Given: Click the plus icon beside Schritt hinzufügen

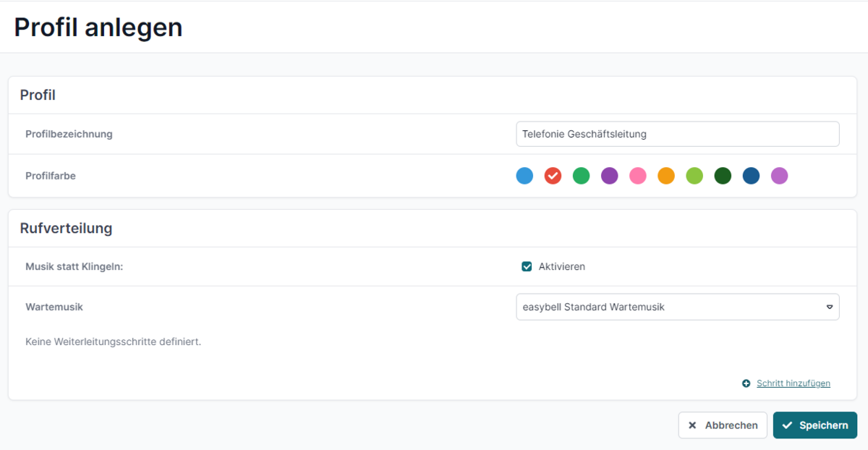Looking at the screenshot, I should point(746,383).
